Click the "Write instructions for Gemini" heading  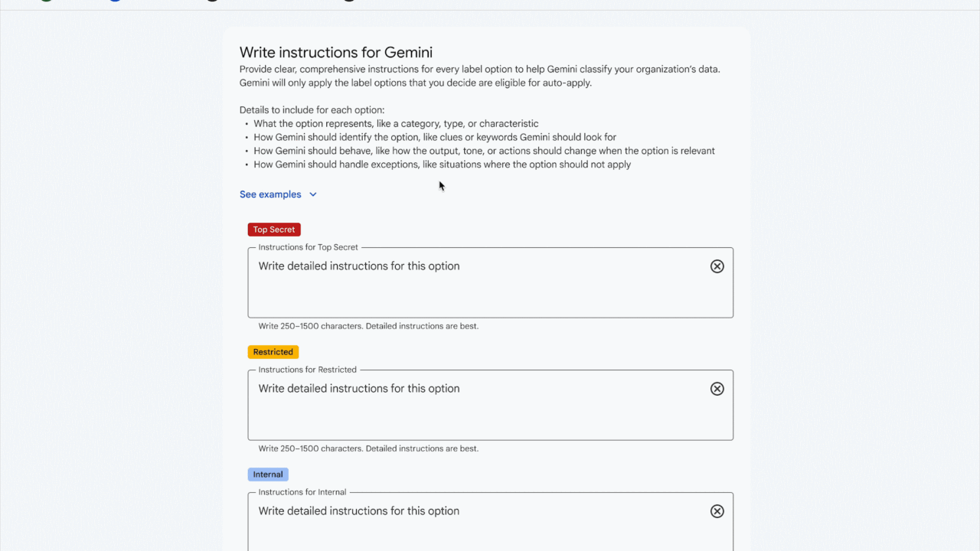click(336, 53)
